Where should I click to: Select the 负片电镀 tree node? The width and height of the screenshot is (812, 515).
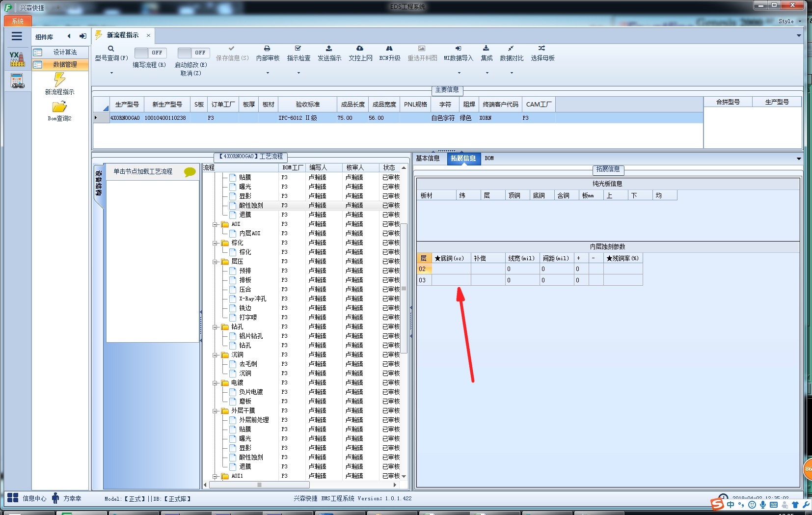tap(251, 392)
